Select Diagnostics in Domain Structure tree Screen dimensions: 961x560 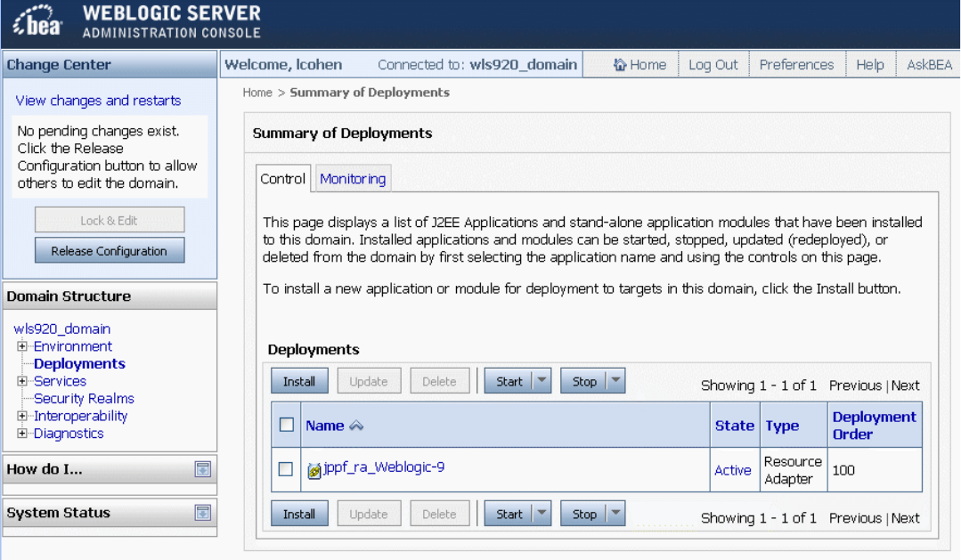click(69, 434)
